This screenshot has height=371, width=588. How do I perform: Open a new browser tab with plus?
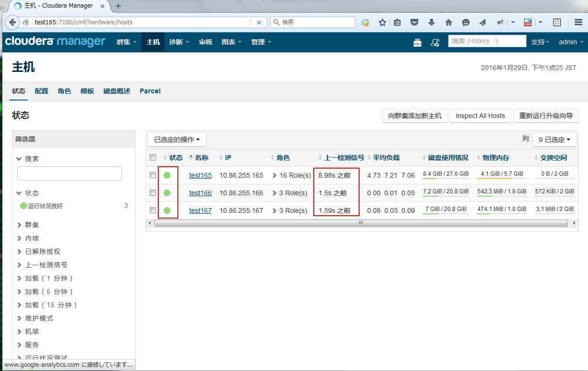coord(118,6)
